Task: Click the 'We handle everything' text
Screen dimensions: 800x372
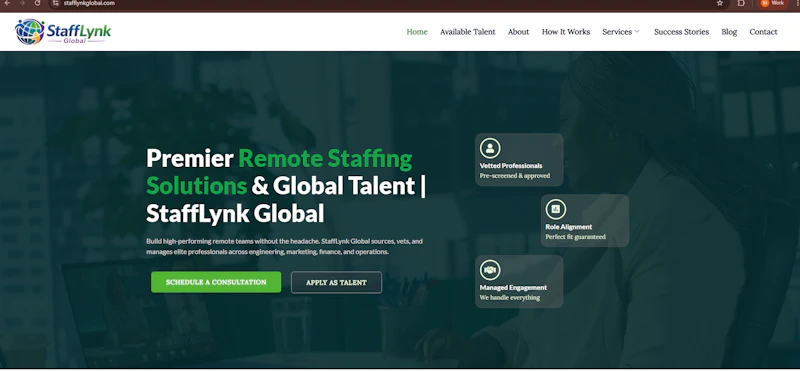Action: point(510,297)
